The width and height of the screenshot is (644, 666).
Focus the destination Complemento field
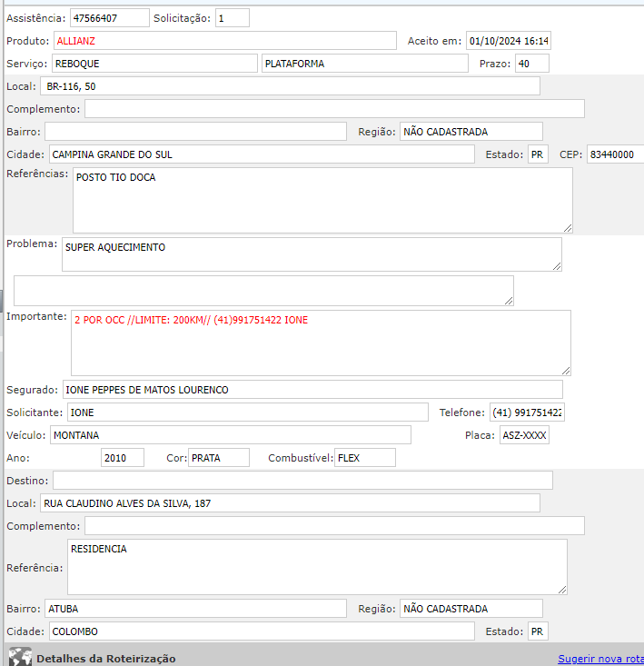(334, 526)
